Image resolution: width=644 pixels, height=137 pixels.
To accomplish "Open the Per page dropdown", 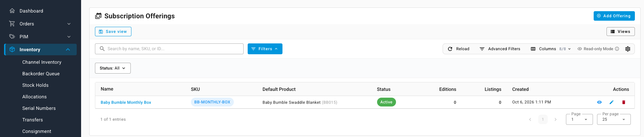I will pos(614,119).
